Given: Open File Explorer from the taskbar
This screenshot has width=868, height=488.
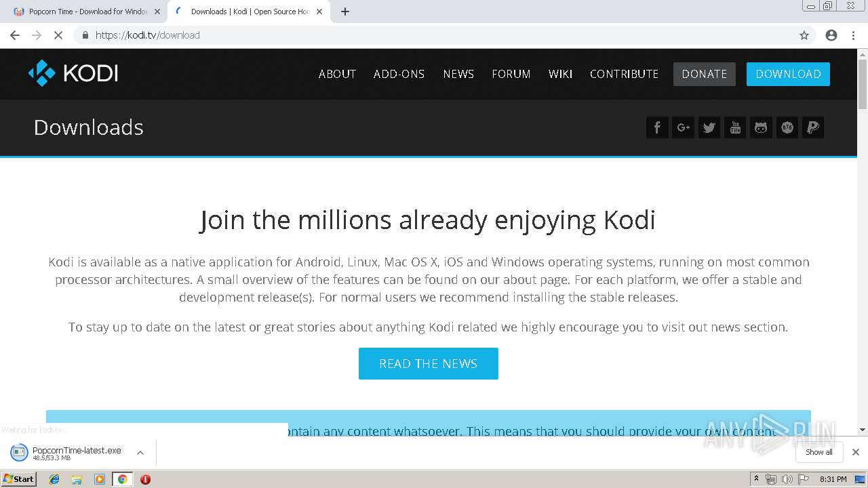Looking at the screenshot, I should coord(77,479).
